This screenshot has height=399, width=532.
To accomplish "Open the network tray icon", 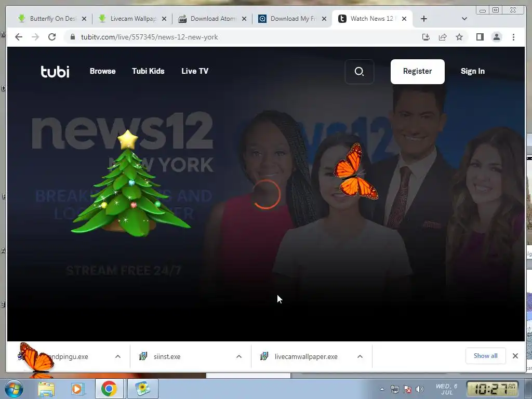I will point(395,389).
